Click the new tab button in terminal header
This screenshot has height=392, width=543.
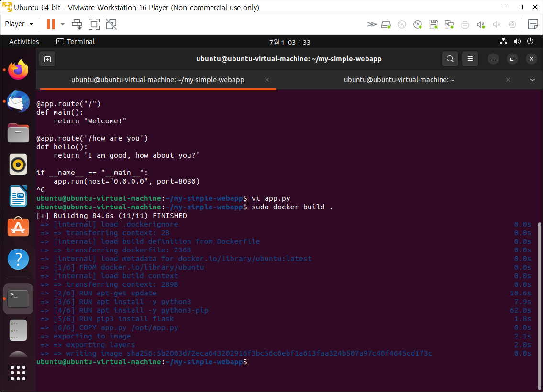[x=48, y=59]
